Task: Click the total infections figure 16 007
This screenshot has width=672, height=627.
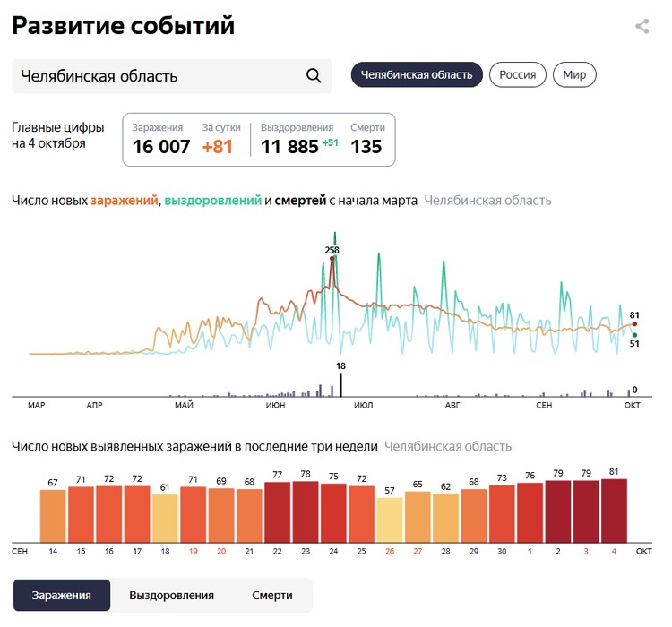Action: (161, 147)
